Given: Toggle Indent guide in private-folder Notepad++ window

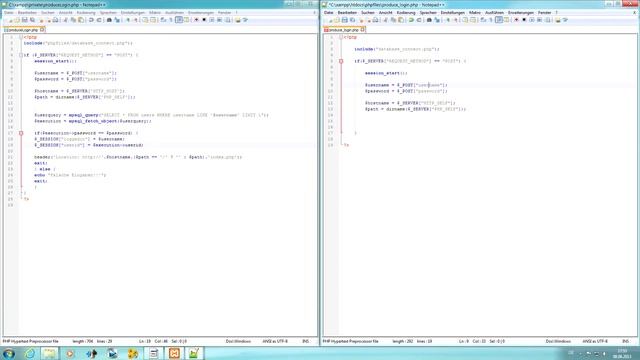Looking at the screenshot, I should (179, 20).
